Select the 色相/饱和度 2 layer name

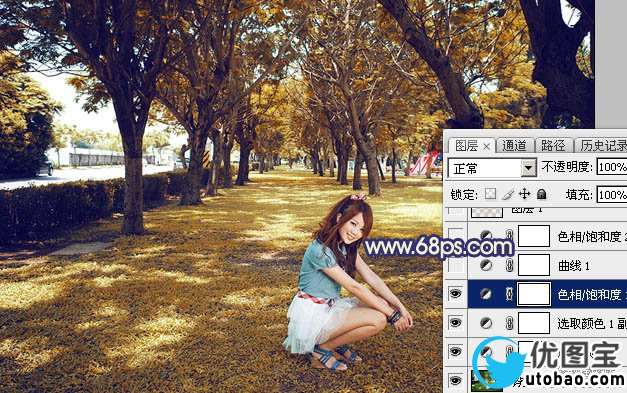(592, 237)
